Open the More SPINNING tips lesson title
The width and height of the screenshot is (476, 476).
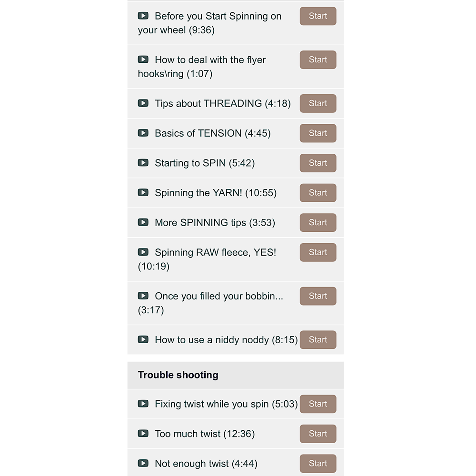pos(215,223)
